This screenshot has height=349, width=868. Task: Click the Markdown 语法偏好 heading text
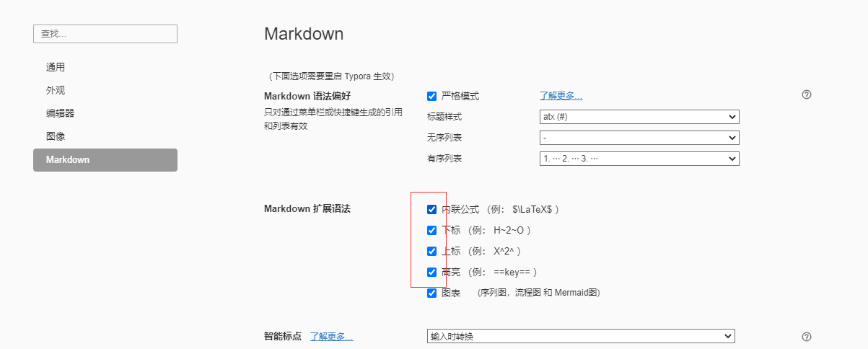pos(307,96)
